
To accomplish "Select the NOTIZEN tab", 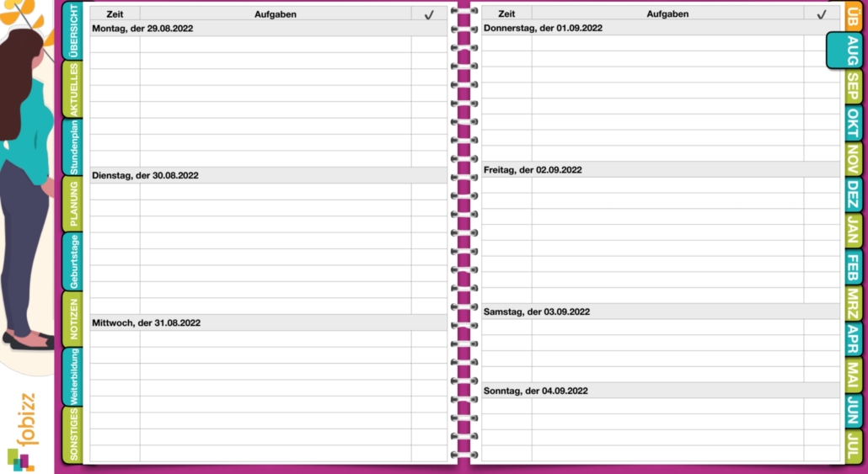I will point(73,319).
